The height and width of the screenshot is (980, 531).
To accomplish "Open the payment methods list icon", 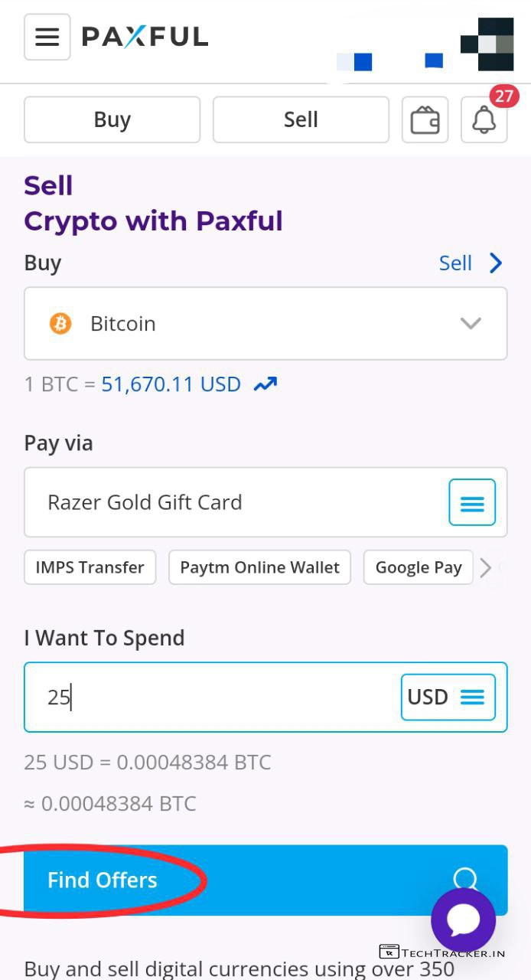I will point(471,502).
